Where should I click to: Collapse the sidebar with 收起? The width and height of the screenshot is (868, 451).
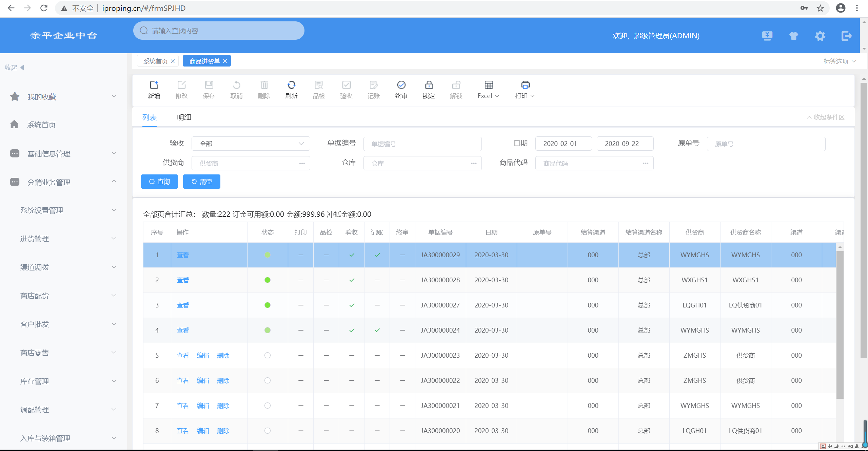click(x=15, y=68)
